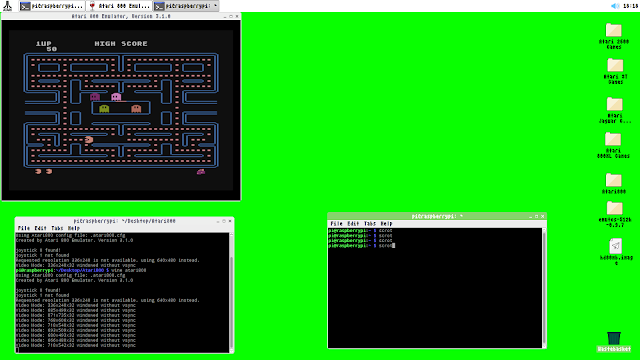This screenshot has width=640, height=360.
Task: Click the scrollbar of left terminal window
Action: (232, 293)
